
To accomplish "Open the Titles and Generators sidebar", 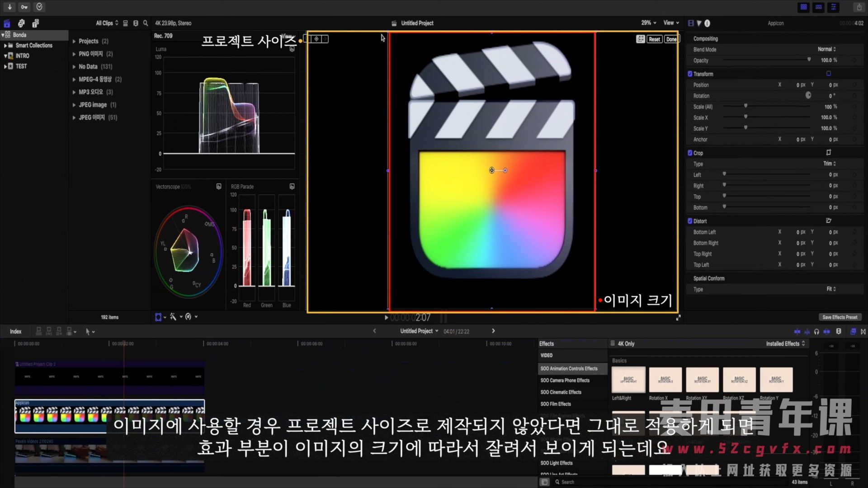I will click(x=36, y=23).
